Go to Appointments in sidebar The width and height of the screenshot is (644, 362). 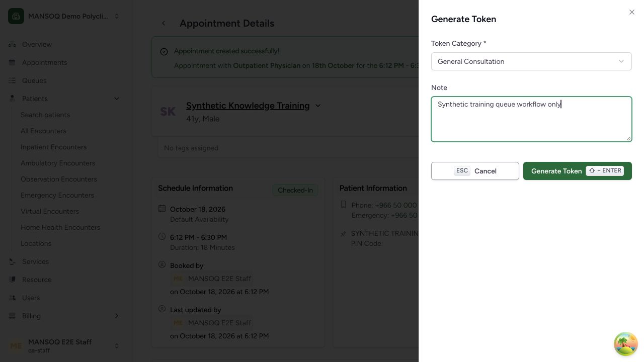(44, 62)
